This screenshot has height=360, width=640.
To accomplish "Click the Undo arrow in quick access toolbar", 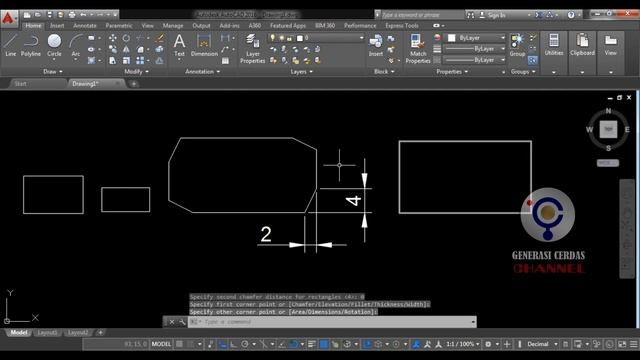I will point(83,15).
